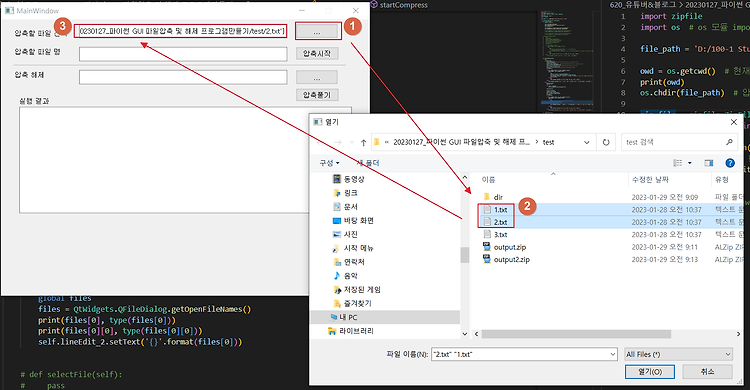Open help with the blue question mark icon
Viewport: 750px width, 390px height.
(x=730, y=163)
